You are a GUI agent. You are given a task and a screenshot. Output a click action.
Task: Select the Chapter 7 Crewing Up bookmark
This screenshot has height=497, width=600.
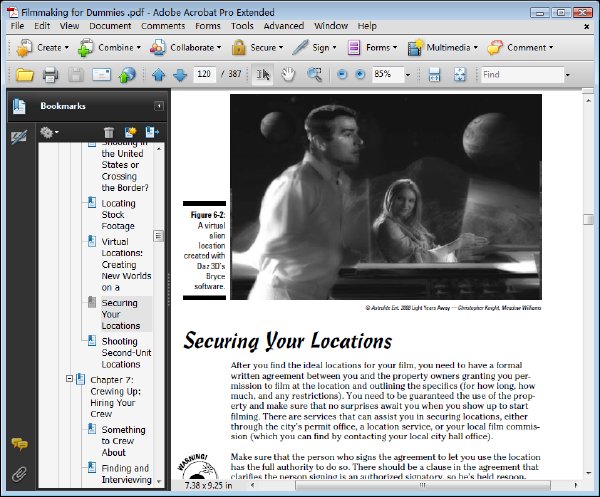tap(115, 397)
